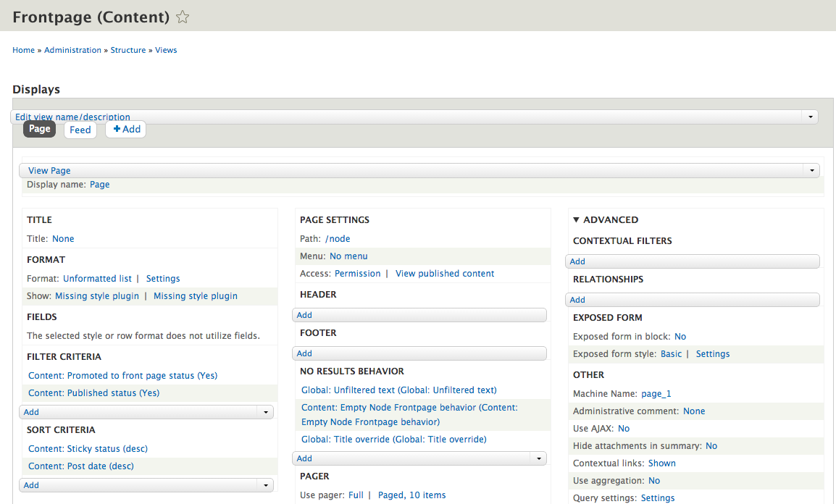Collapse the Advanced section disclosure triangle

[576, 219]
